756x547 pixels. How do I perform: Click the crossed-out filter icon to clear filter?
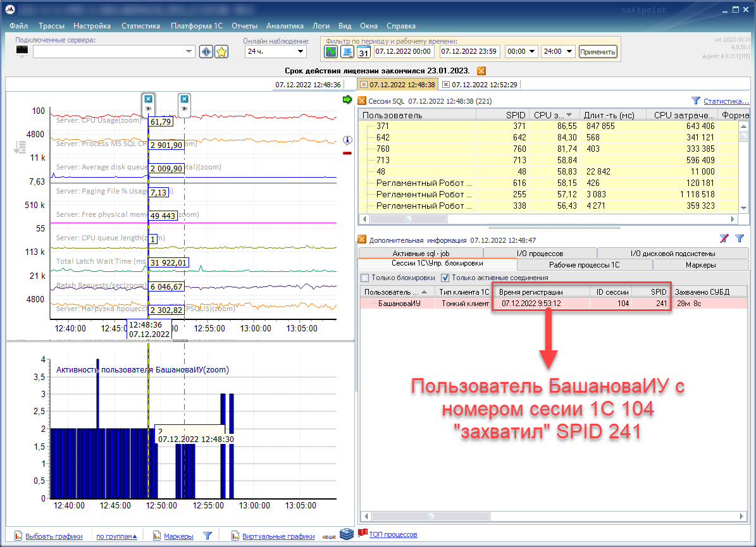pyautogui.click(x=724, y=239)
